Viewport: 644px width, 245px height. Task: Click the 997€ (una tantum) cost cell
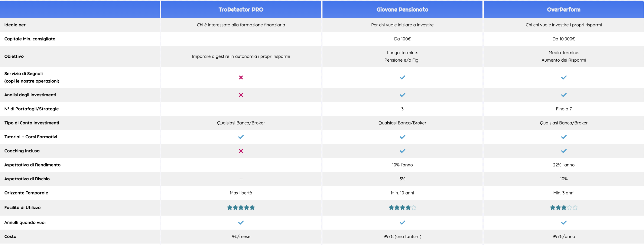(x=402, y=236)
